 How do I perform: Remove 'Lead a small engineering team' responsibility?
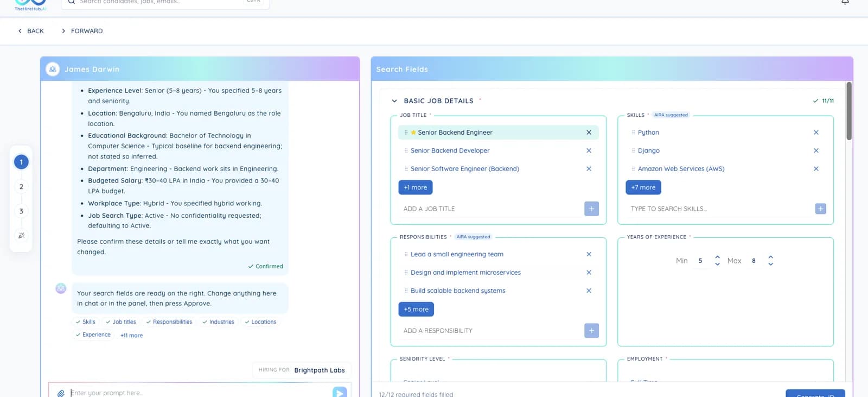(x=589, y=254)
